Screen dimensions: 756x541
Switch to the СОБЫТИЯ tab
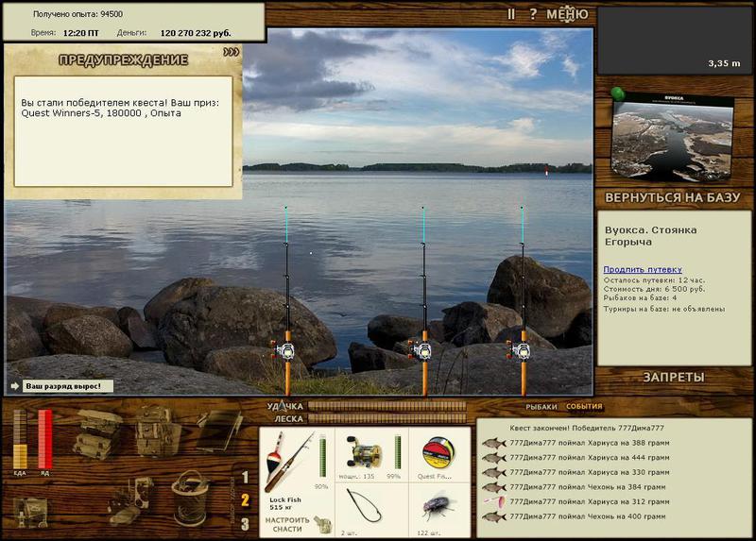click(584, 406)
